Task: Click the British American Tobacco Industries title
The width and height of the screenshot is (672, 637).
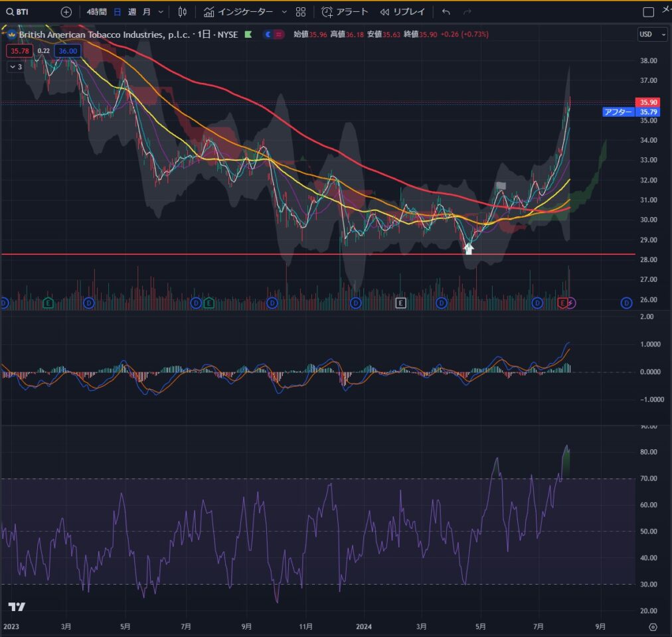Action: [104, 35]
